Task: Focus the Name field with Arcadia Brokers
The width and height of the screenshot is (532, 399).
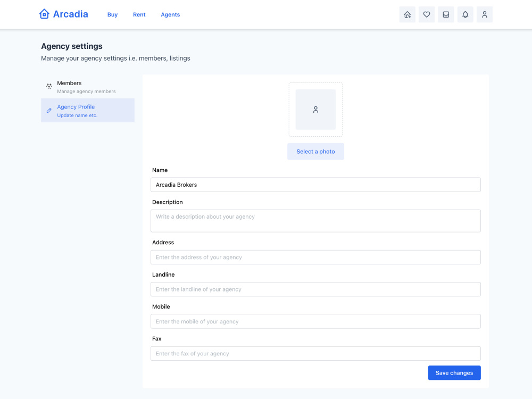Action: point(315,185)
